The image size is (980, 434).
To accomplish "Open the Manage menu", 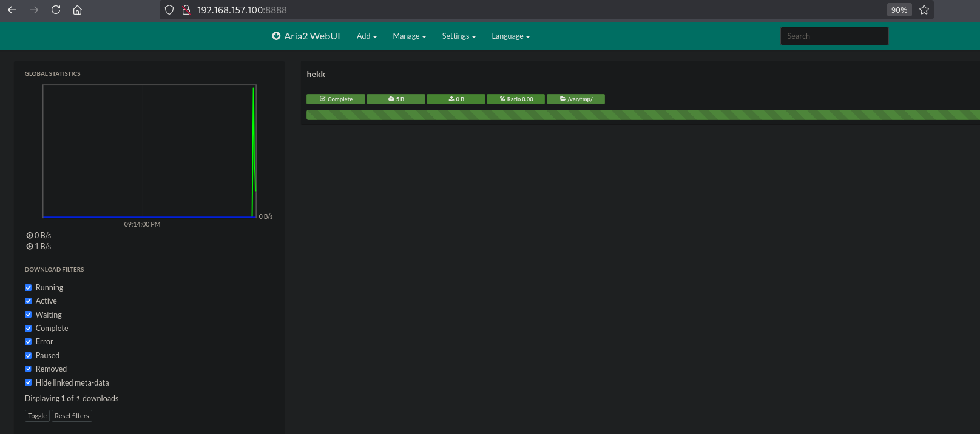I will (x=409, y=36).
